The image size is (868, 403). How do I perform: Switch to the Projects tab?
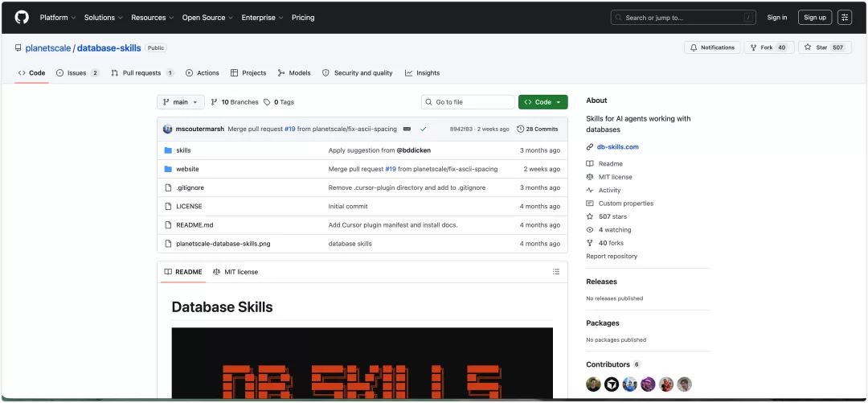click(x=248, y=73)
